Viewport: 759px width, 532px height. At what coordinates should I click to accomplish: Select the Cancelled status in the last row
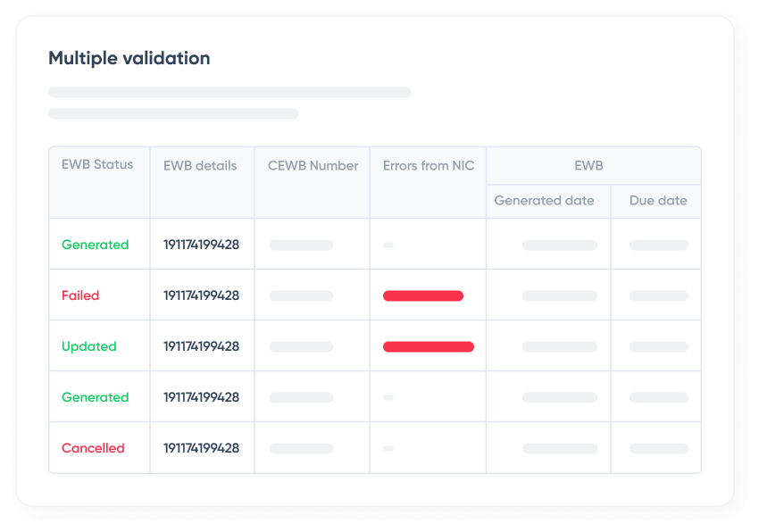(93, 448)
